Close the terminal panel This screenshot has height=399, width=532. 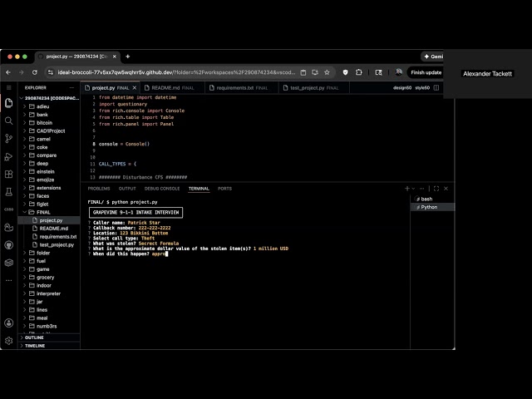tap(446, 189)
